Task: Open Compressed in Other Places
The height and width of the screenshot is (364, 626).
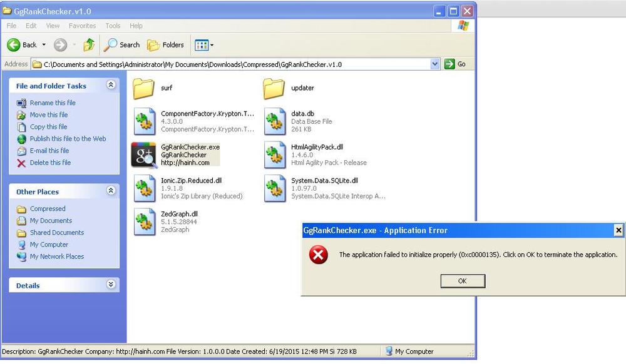Action: [48, 208]
